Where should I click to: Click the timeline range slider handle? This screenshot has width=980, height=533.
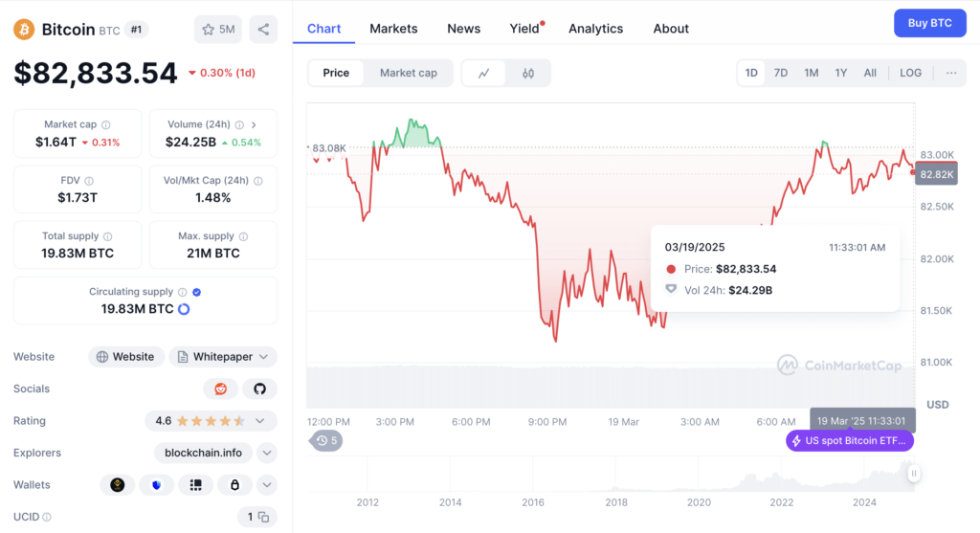click(914, 474)
